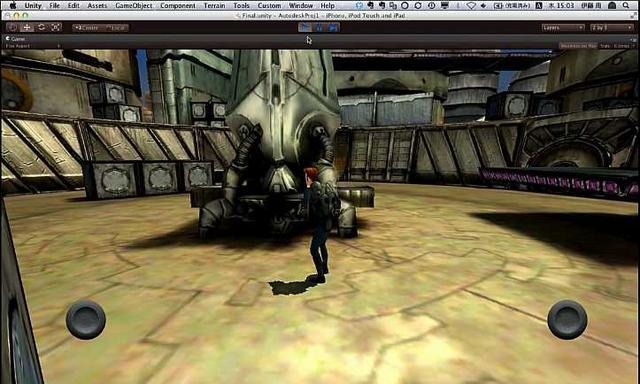Screen dimensions: 640x384
Task: Select the Game view tab
Action: click(x=16, y=39)
